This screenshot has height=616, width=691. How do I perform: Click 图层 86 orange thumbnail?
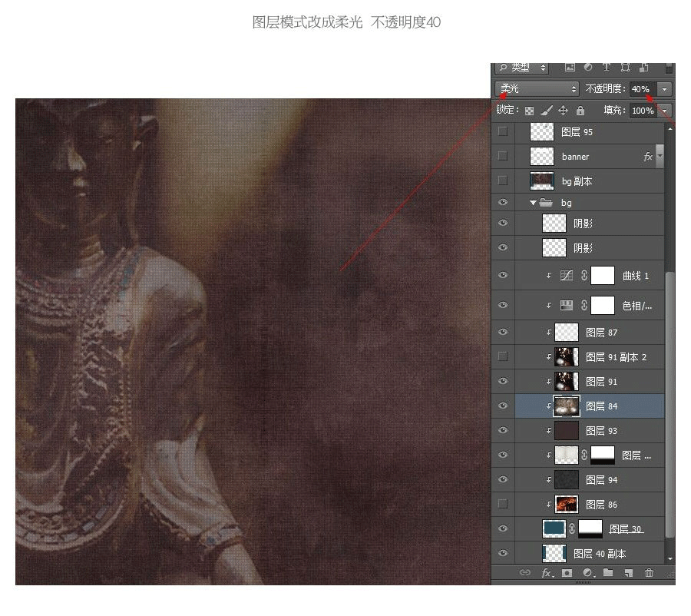tap(567, 505)
